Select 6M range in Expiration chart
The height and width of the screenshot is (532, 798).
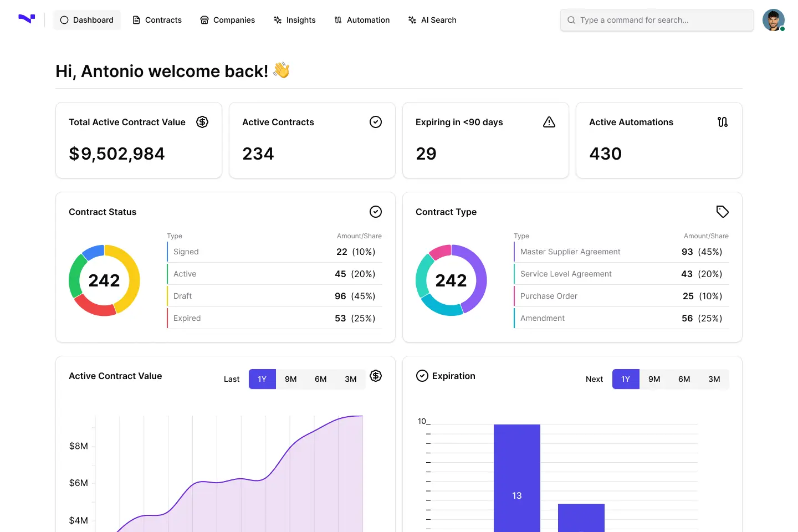[x=684, y=379]
